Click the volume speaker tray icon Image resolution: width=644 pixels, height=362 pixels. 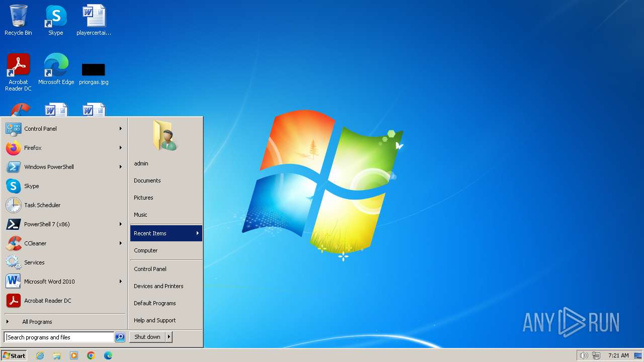pos(584,355)
